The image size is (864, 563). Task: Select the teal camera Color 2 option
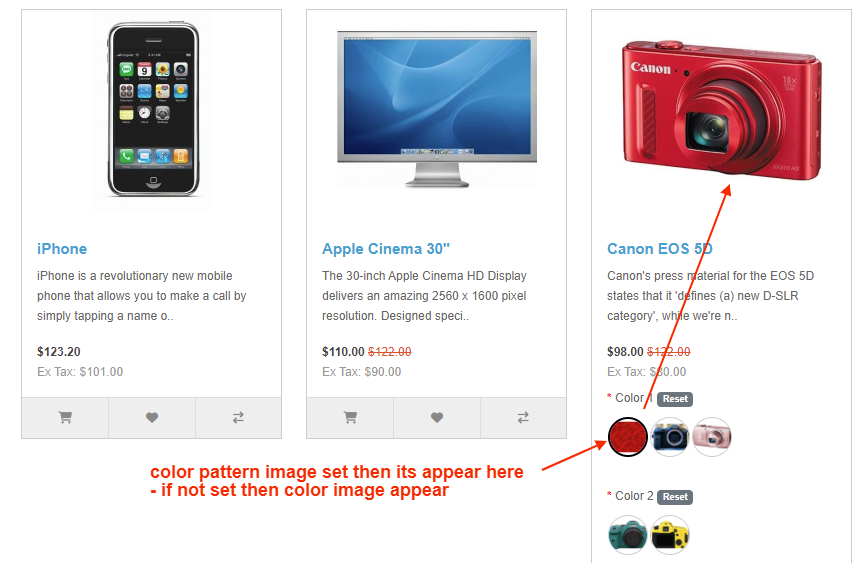(x=628, y=535)
